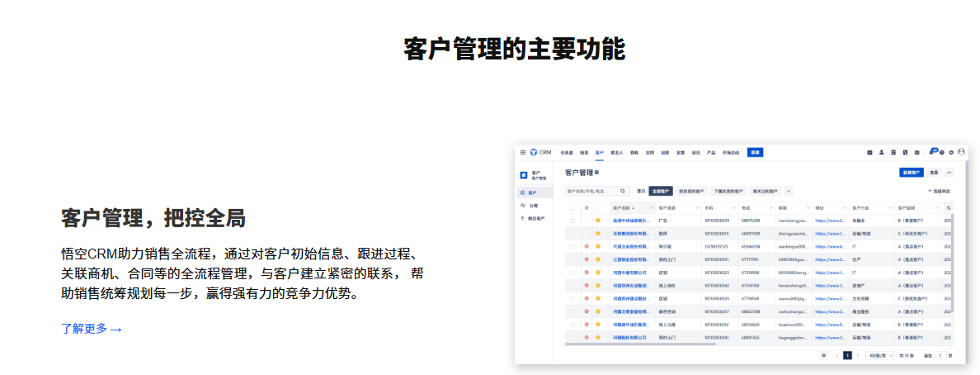Tick the checkbox for row 18703850039

click(572, 221)
